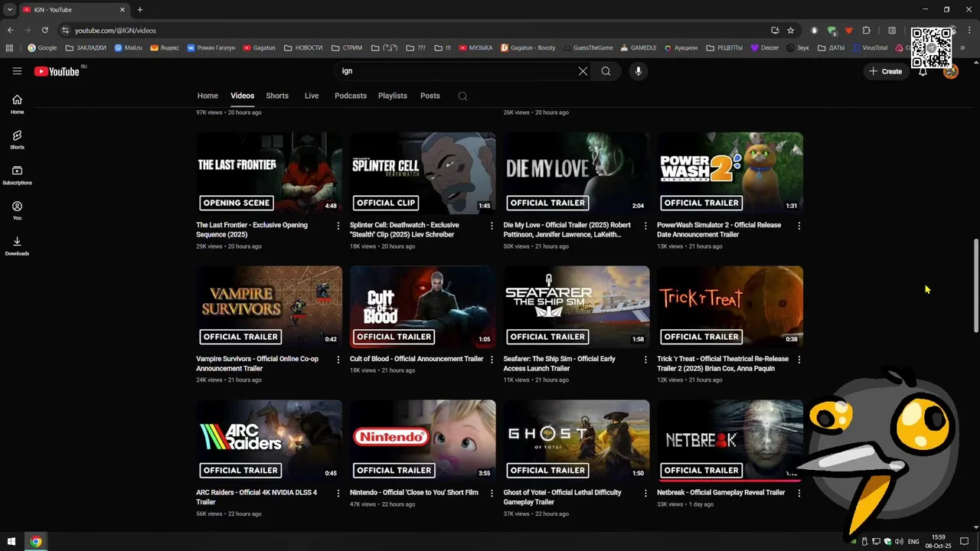Open Windows Start menu
Screen dimensions: 980x551
[11, 542]
